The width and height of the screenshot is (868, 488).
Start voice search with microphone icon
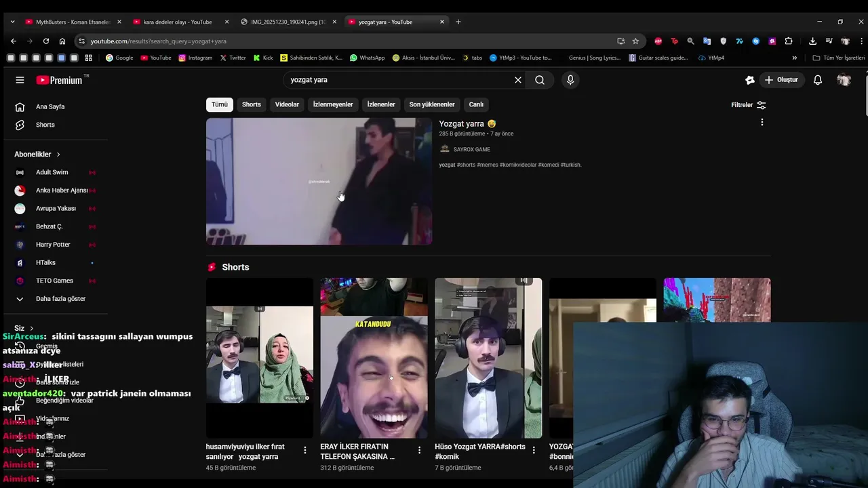(570, 80)
